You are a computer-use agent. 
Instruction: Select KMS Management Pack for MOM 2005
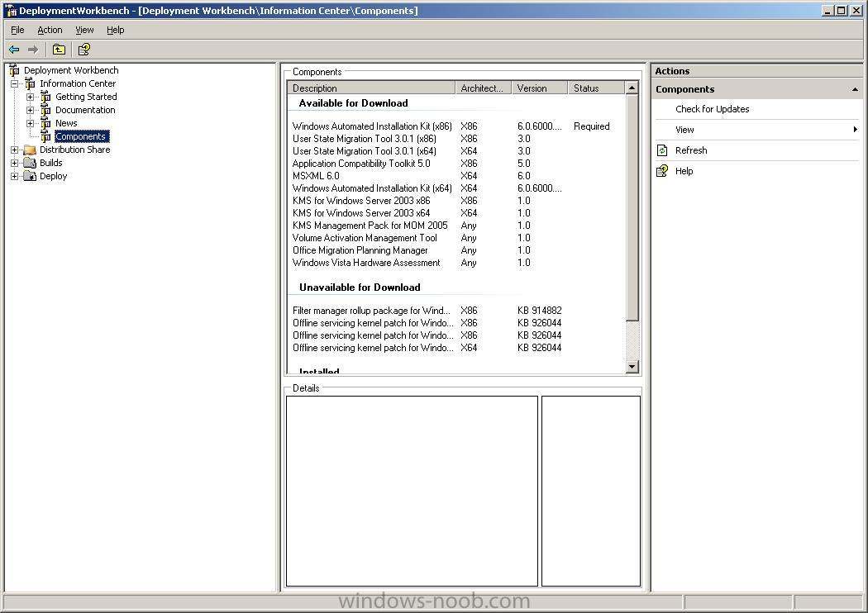click(456, 226)
